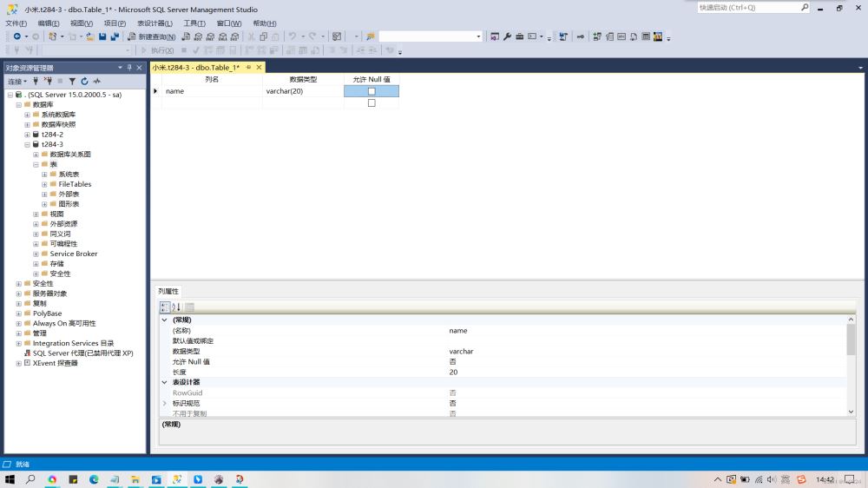The width and height of the screenshot is (868, 488).
Task: Click the Save All toolbar icon
Action: pos(115,36)
